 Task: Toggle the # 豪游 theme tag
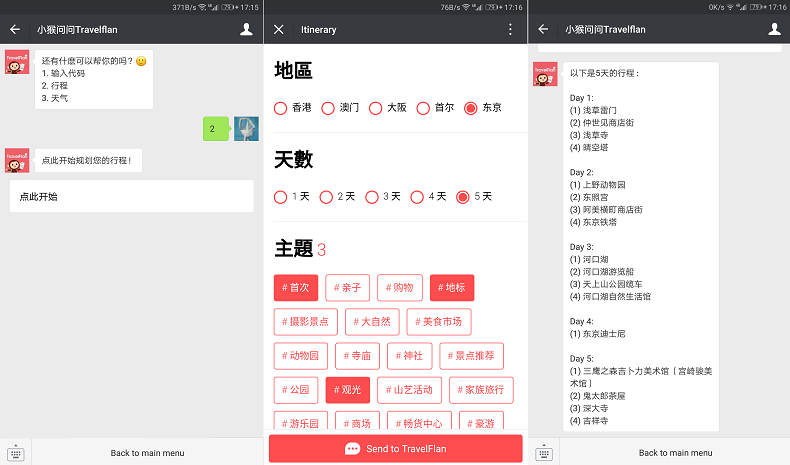coord(481,422)
